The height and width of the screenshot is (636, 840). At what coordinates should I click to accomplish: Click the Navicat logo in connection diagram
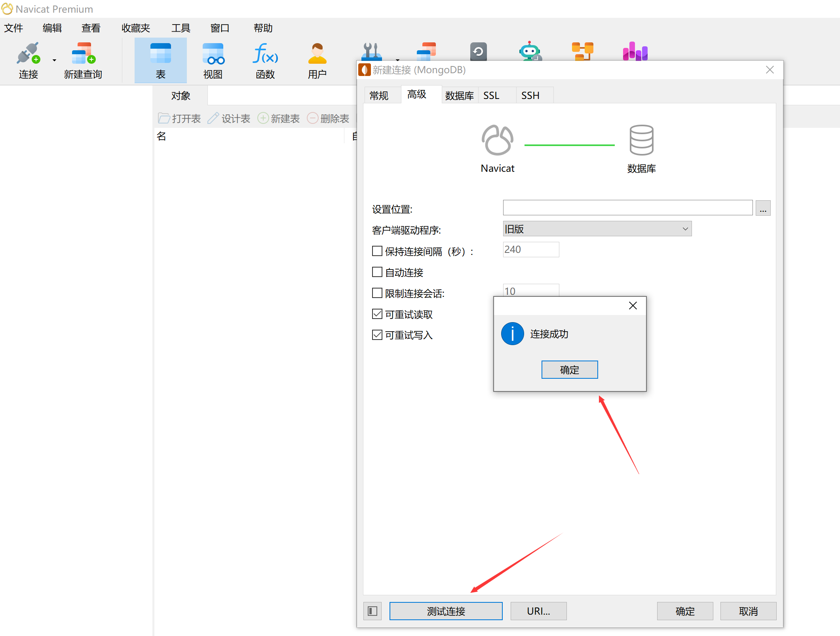click(x=498, y=140)
